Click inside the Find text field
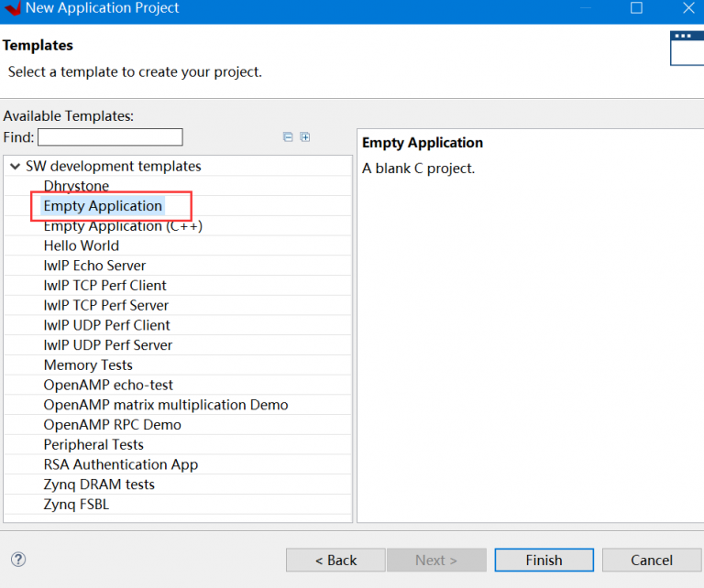704x588 pixels. click(x=110, y=137)
